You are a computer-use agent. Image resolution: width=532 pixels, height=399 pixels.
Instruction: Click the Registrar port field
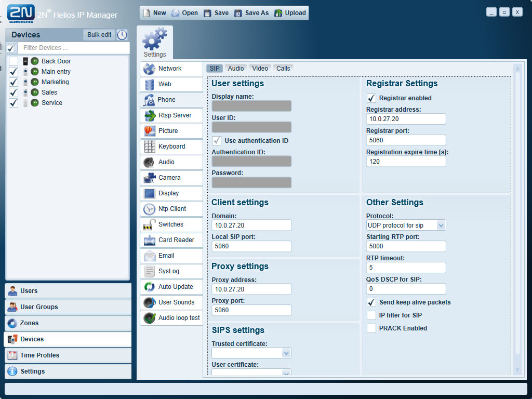tap(406, 140)
